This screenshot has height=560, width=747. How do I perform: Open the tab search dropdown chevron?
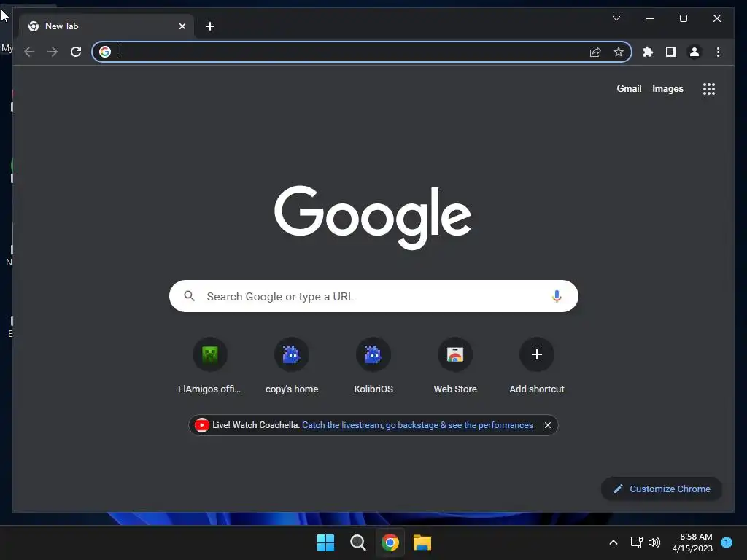point(616,18)
